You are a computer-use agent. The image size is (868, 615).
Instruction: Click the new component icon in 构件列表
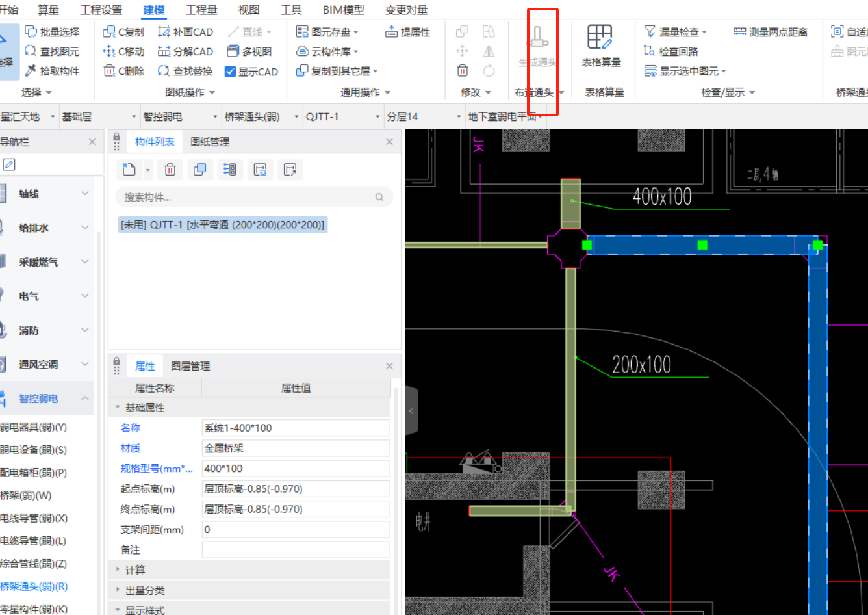coord(129,170)
